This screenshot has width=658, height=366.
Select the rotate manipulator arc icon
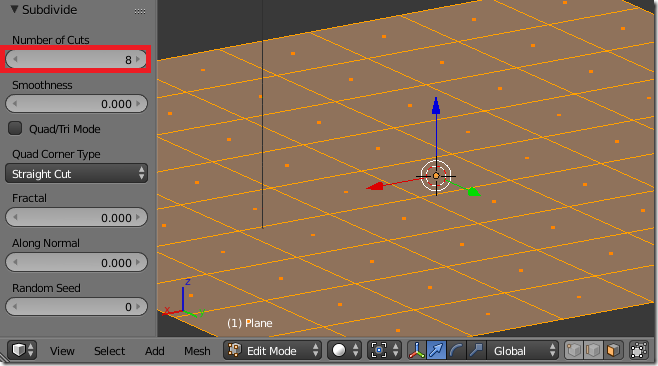point(456,350)
